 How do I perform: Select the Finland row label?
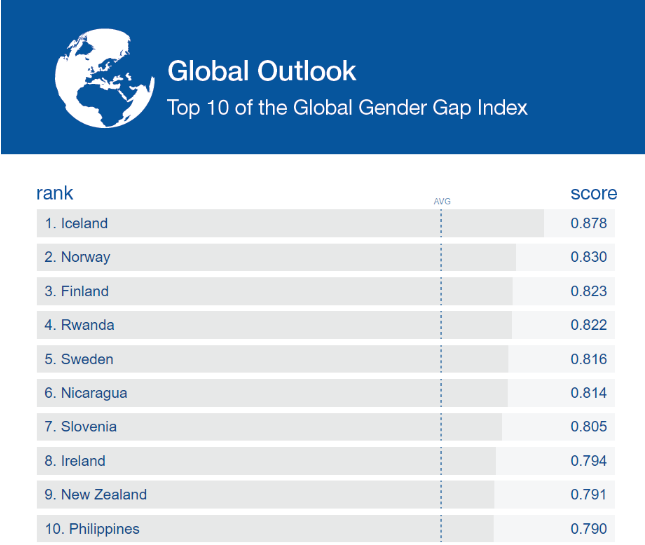tap(76, 291)
